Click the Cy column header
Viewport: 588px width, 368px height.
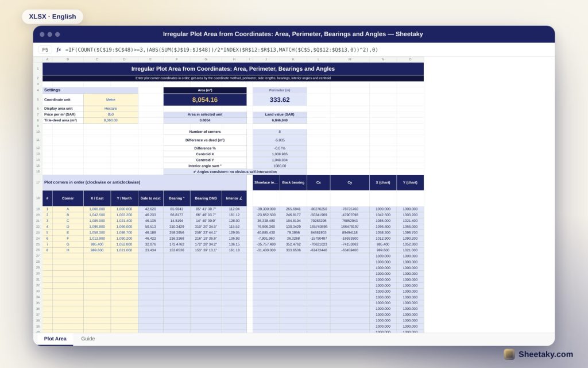pos(350,182)
